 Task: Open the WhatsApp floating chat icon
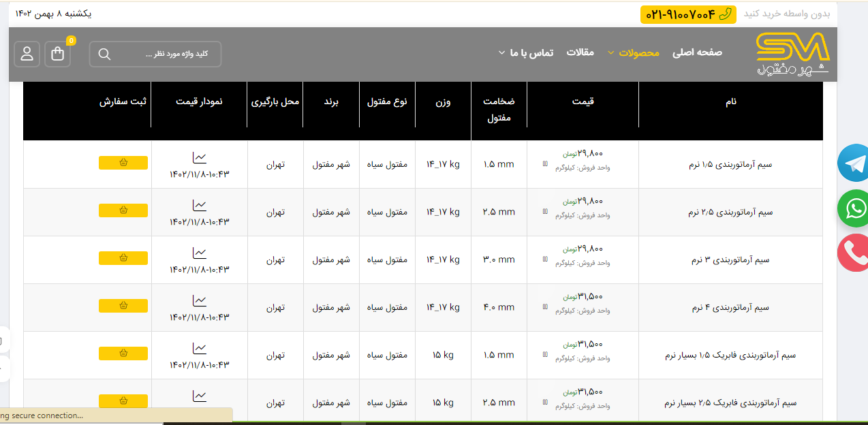click(x=854, y=208)
